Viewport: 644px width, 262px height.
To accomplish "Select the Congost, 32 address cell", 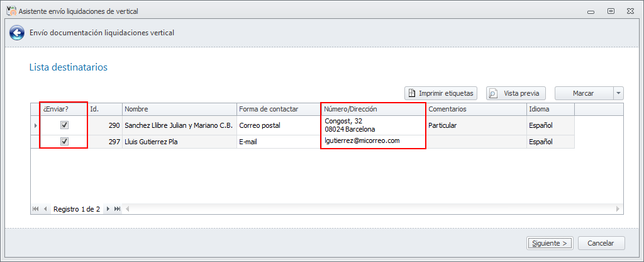I will (373, 125).
